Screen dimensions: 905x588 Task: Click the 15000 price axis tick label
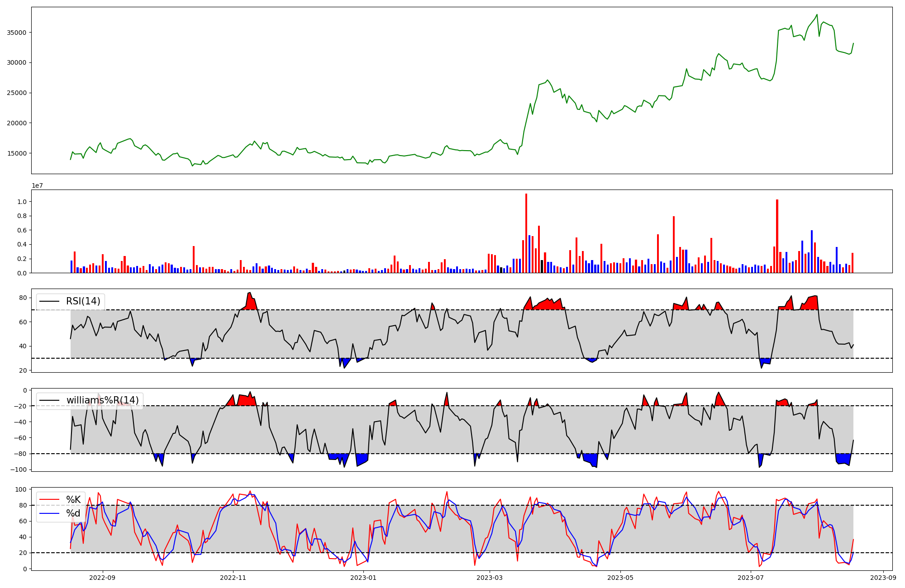coord(16,153)
